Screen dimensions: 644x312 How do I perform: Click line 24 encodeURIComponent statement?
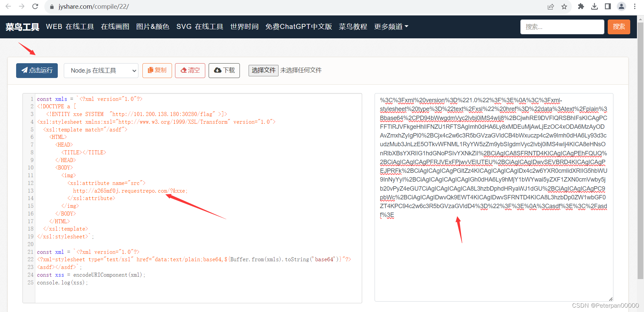point(91,275)
